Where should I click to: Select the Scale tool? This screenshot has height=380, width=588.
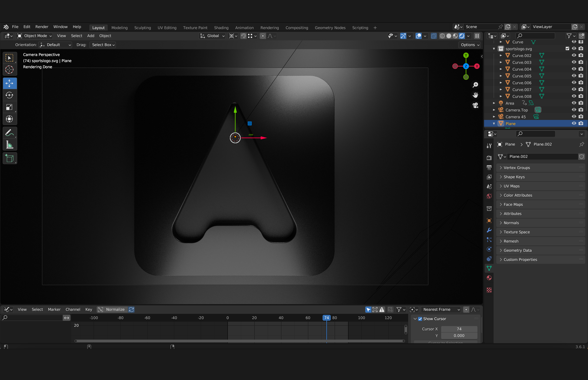(x=10, y=107)
